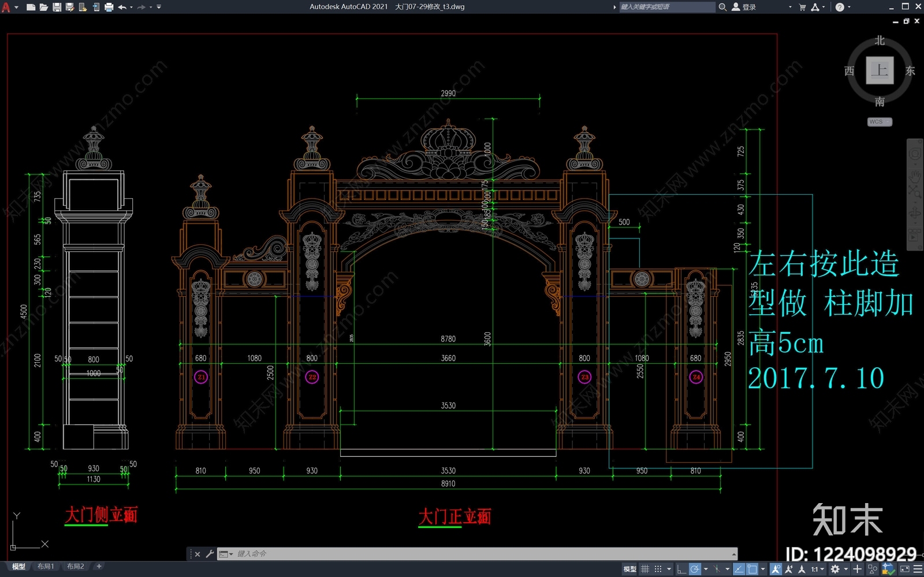Toggle ortho mode in the status bar
Viewport: 924px width, 577px height.
coord(681,569)
